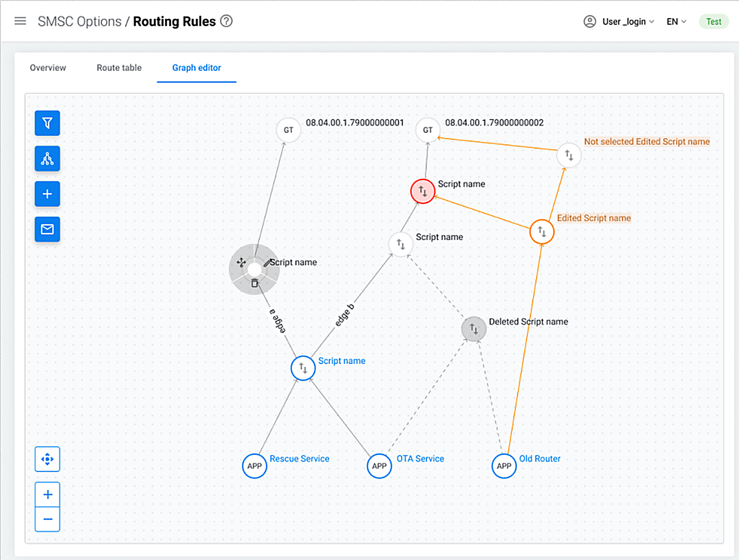Viewport: 739px width, 560px height.
Task: Select the Graph editor tab
Action: click(197, 68)
